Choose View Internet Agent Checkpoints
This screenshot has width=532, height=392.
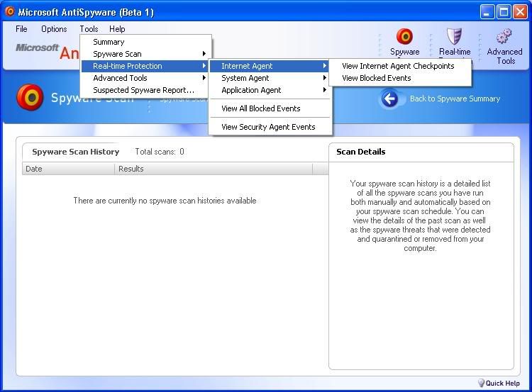[400, 66]
